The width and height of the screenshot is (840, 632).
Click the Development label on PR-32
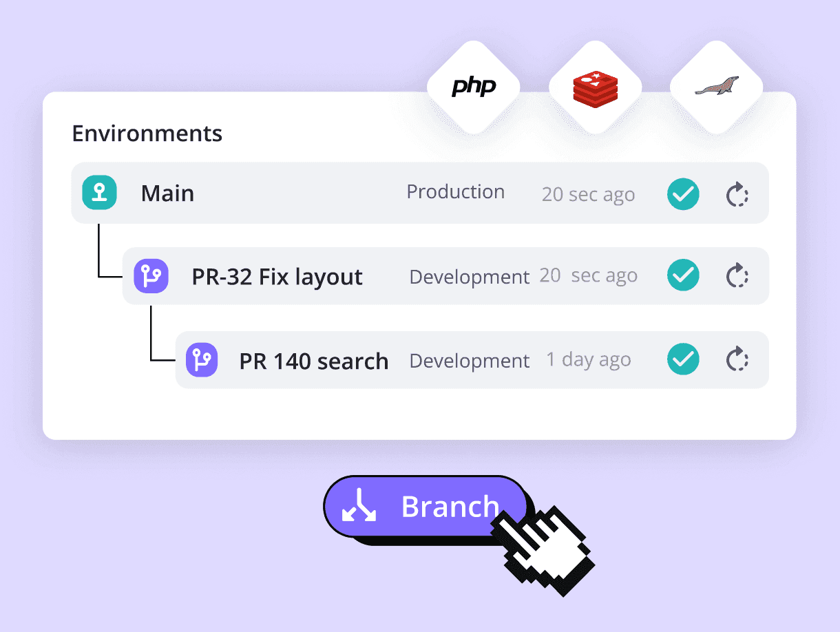click(x=469, y=277)
